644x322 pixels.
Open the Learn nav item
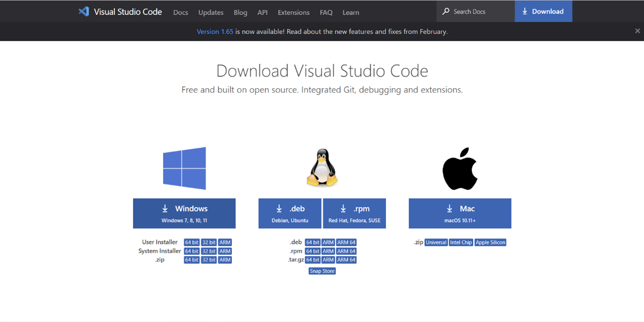tap(351, 12)
